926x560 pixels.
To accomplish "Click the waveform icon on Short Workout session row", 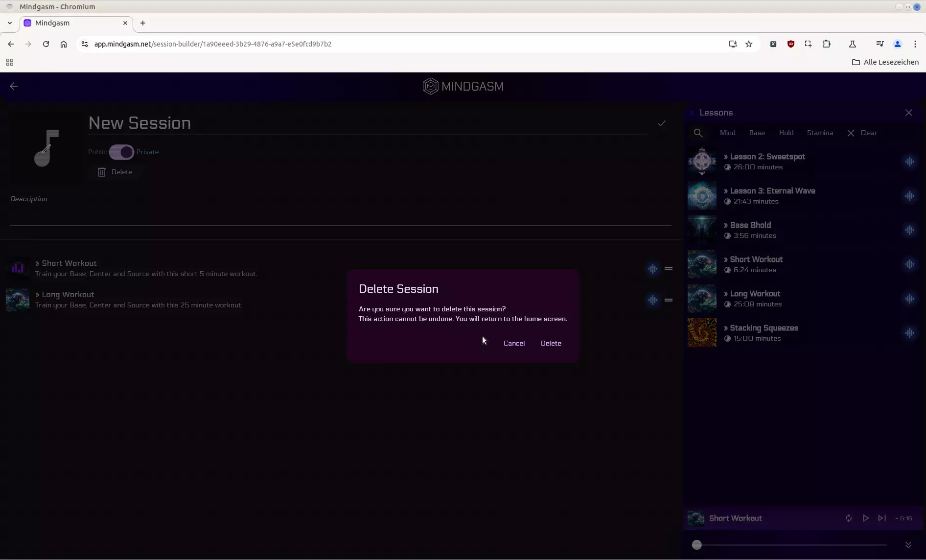I will click(x=652, y=268).
